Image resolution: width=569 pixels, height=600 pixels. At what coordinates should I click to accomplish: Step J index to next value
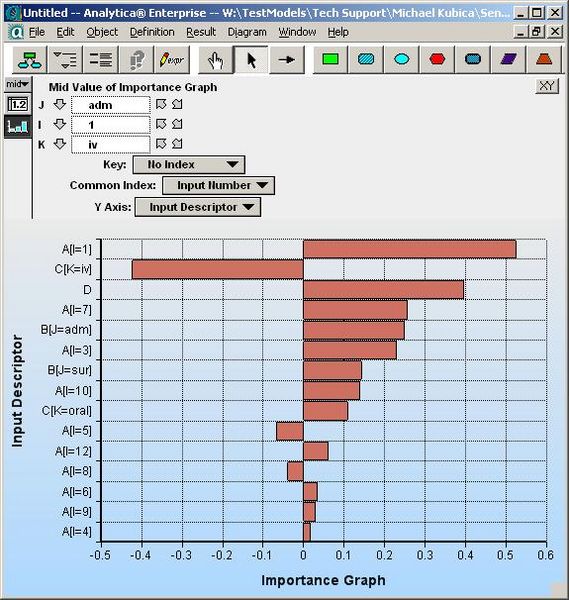coord(177,104)
